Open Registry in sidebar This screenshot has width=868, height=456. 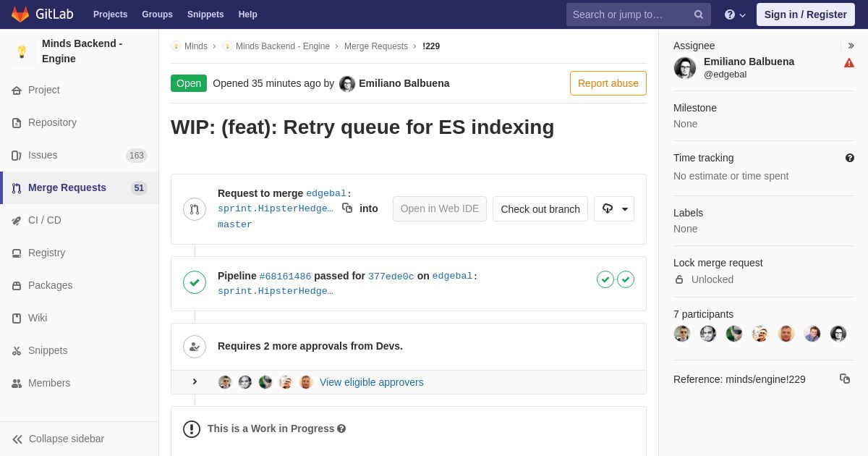point(80,253)
